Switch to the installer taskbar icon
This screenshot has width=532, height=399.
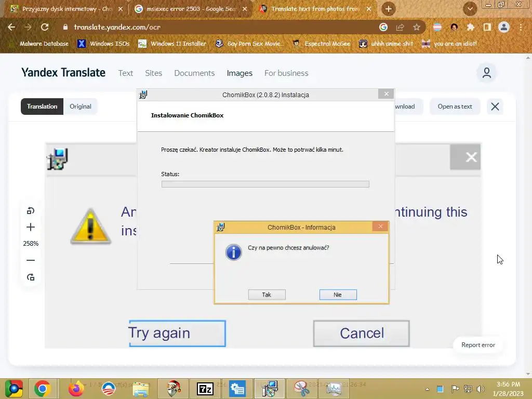point(270,389)
